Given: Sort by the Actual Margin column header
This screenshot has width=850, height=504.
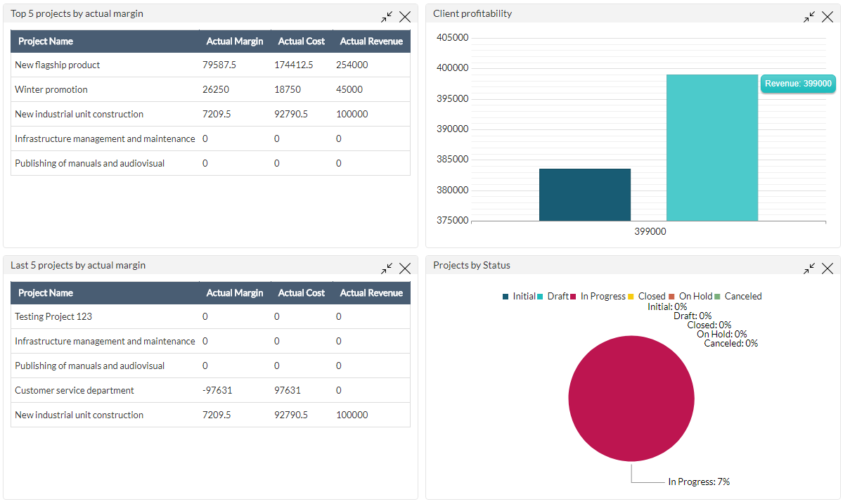Looking at the screenshot, I should 234,41.
